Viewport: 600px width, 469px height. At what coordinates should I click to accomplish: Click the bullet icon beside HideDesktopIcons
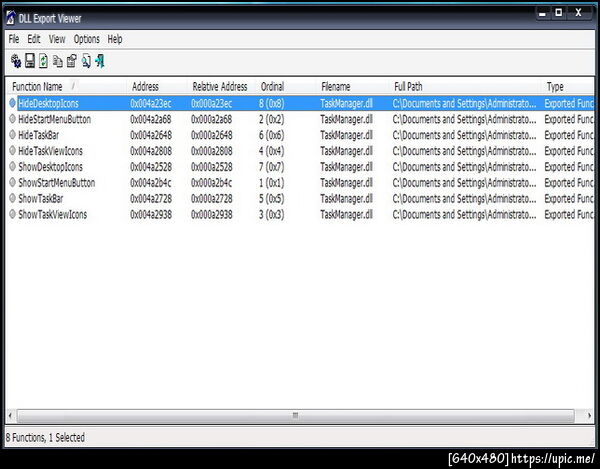[12, 103]
